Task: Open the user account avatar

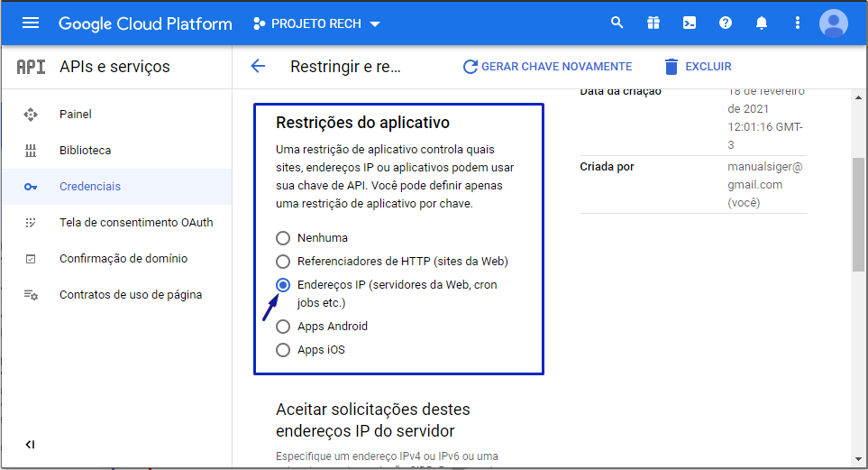Action: [x=833, y=23]
